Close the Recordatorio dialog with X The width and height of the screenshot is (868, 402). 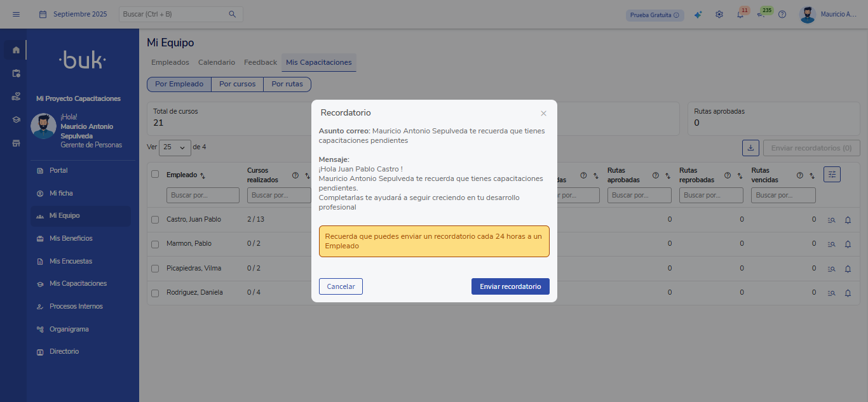pos(543,114)
